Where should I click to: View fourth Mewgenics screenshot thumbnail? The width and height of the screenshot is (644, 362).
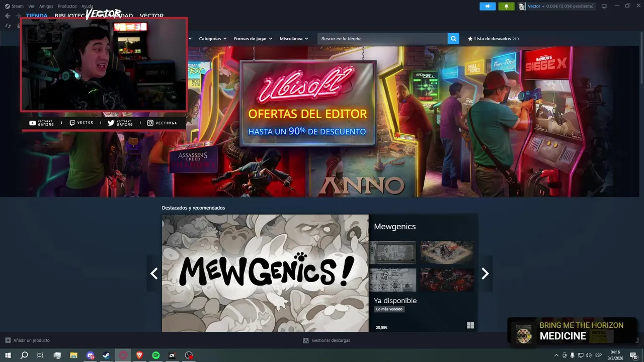447,280
